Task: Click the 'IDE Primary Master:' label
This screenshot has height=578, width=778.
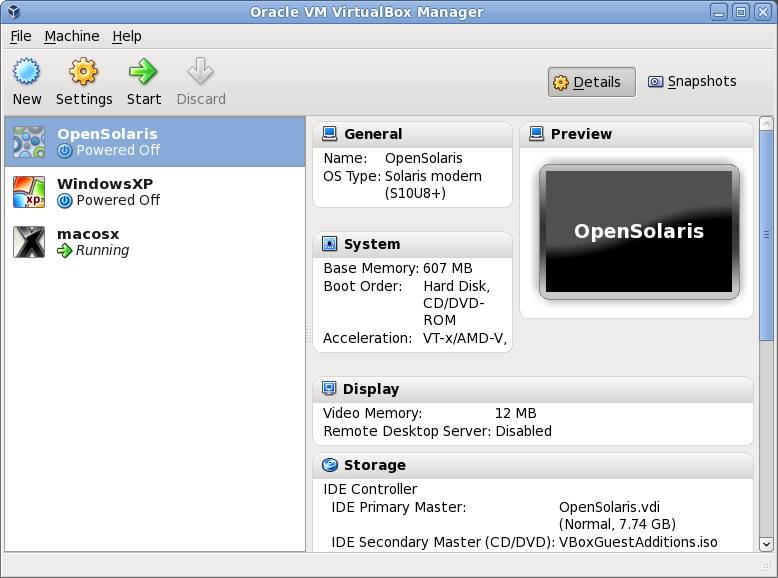Action: 399,507
